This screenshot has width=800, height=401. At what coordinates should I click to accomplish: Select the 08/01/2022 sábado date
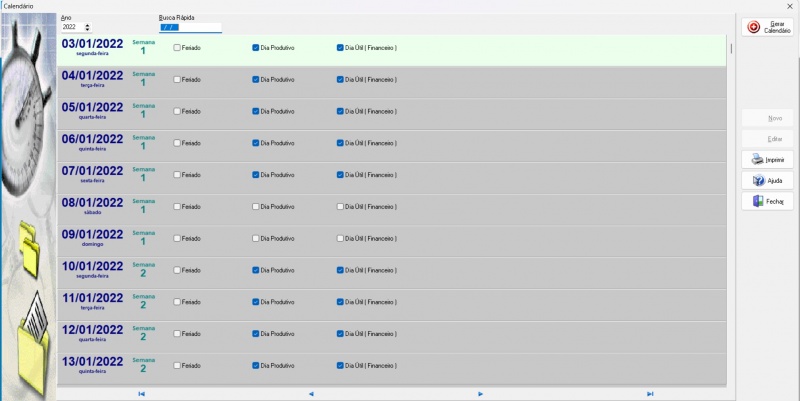coord(92,203)
